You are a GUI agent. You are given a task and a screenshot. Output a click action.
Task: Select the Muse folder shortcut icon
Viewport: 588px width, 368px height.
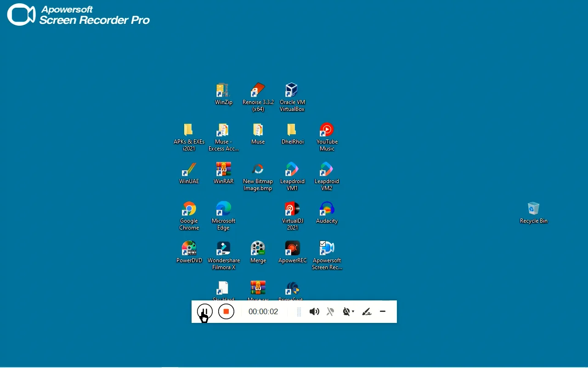tap(258, 134)
